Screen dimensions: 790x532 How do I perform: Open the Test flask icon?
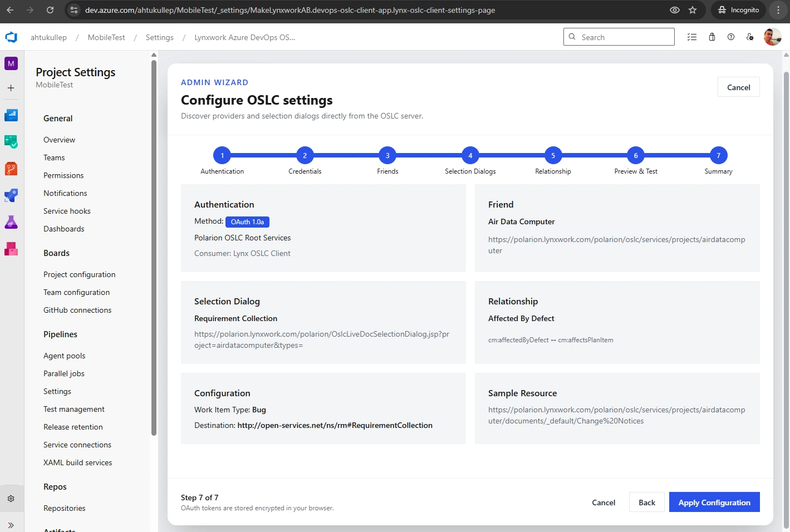pyautogui.click(x=11, y=222)
